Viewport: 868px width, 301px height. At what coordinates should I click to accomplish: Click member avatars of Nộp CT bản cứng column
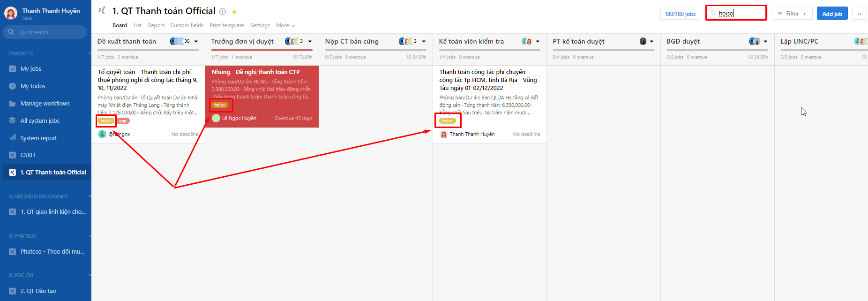408,41
